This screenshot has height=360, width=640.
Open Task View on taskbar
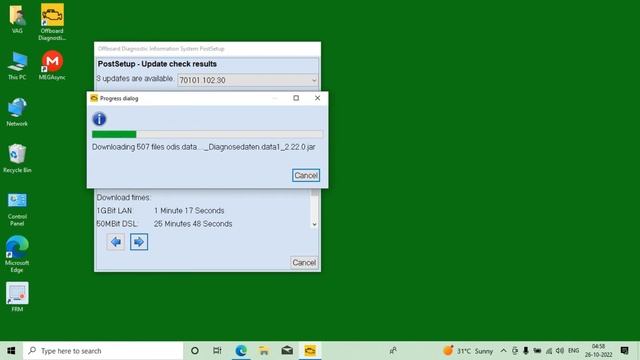(217, 351)
